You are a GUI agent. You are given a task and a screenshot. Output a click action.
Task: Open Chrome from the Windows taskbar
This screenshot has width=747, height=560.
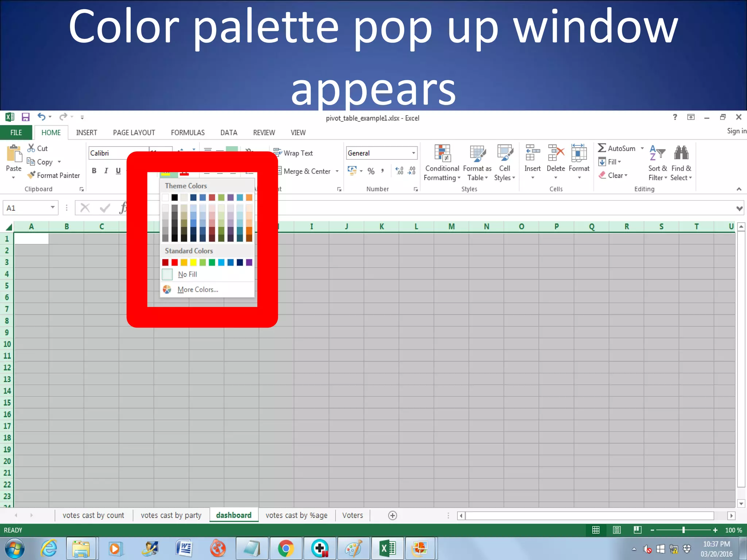(286, 548)
